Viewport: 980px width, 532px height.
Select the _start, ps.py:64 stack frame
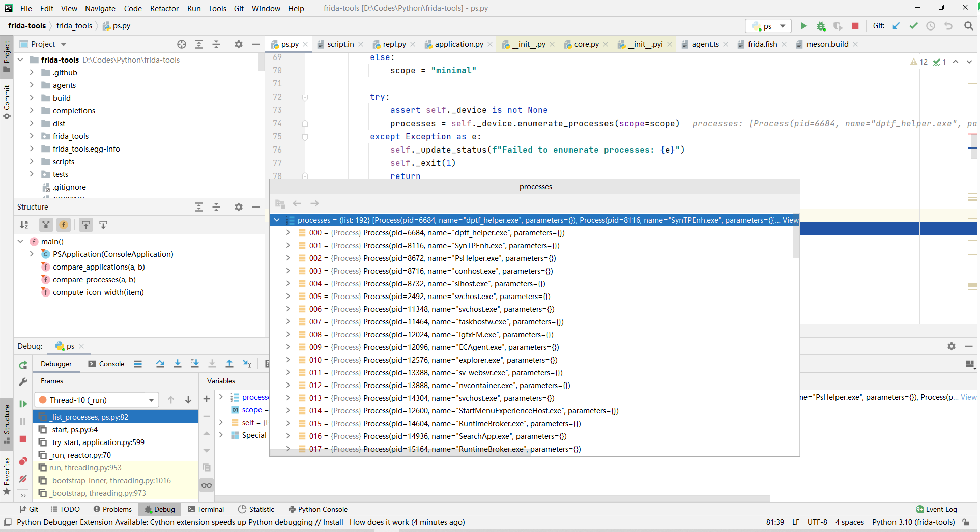point(74,430)
